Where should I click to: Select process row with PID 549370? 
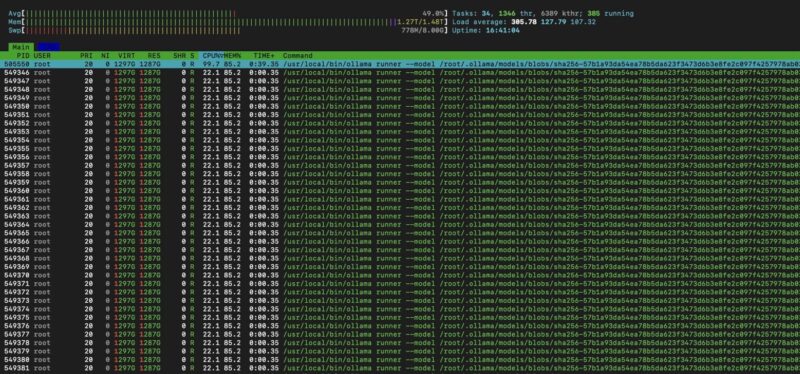coord(400,275)
